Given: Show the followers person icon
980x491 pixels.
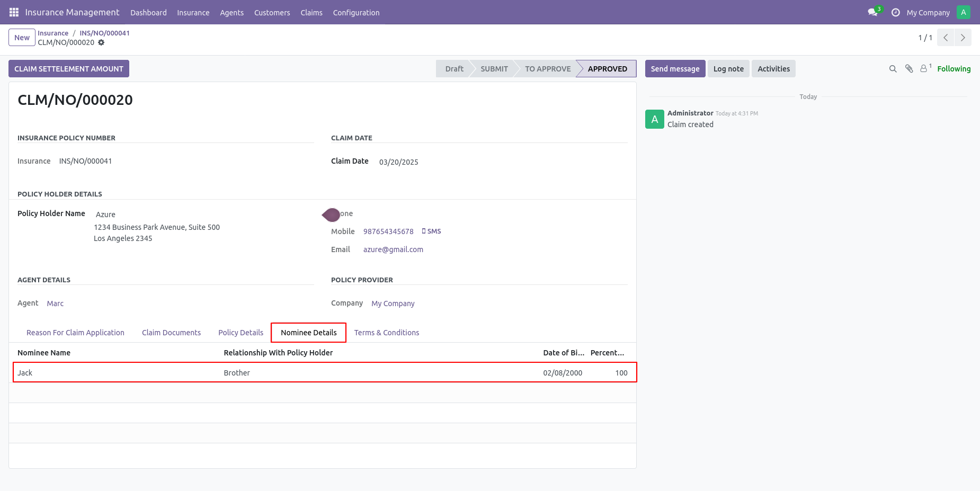Looking at the screenshot, I should pyautogui.click(x=924, y=68).
